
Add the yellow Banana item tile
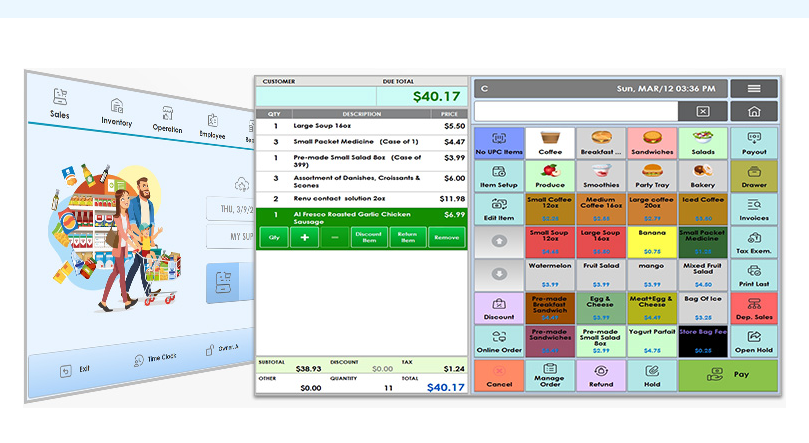click(x=652, y=242)
